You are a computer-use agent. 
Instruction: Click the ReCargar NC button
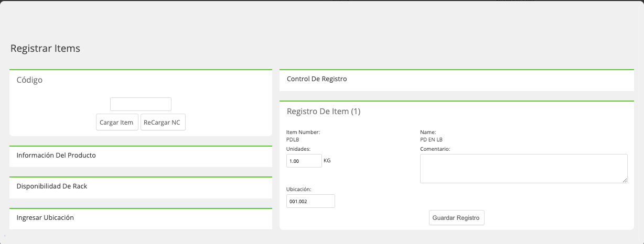(163, 122)
